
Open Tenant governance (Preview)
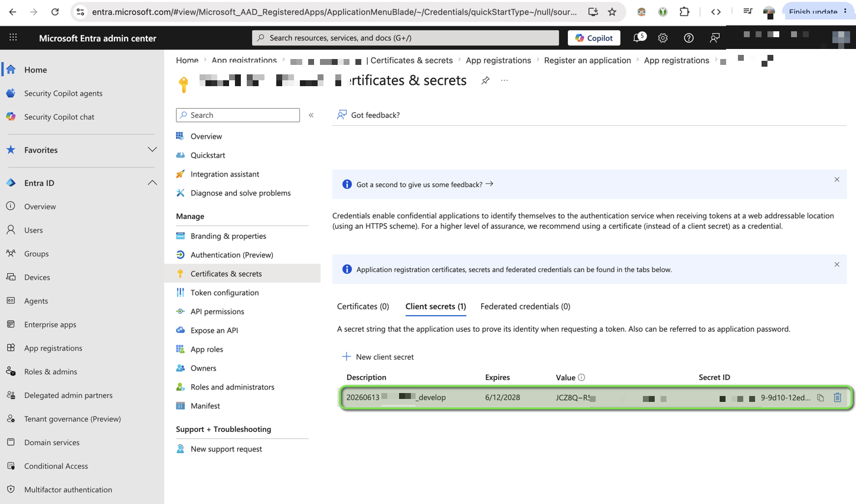tap(73, 419)
